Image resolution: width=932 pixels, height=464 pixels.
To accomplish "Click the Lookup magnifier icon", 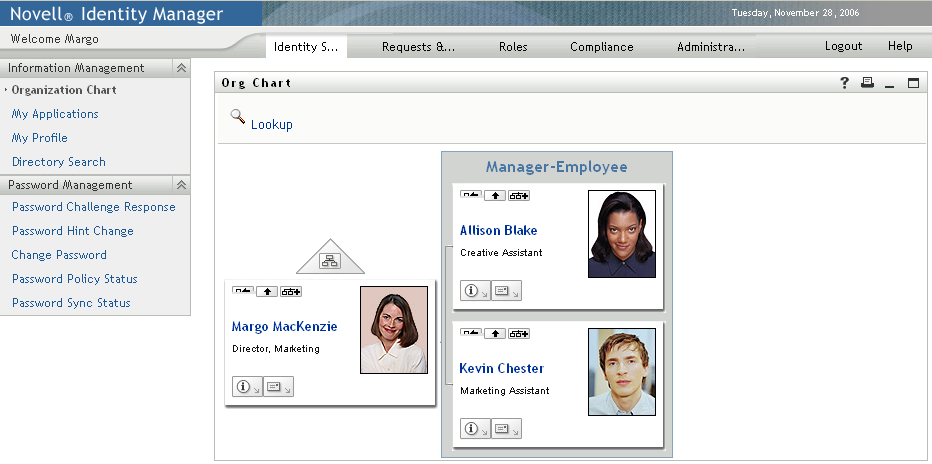I will [238, 116].
